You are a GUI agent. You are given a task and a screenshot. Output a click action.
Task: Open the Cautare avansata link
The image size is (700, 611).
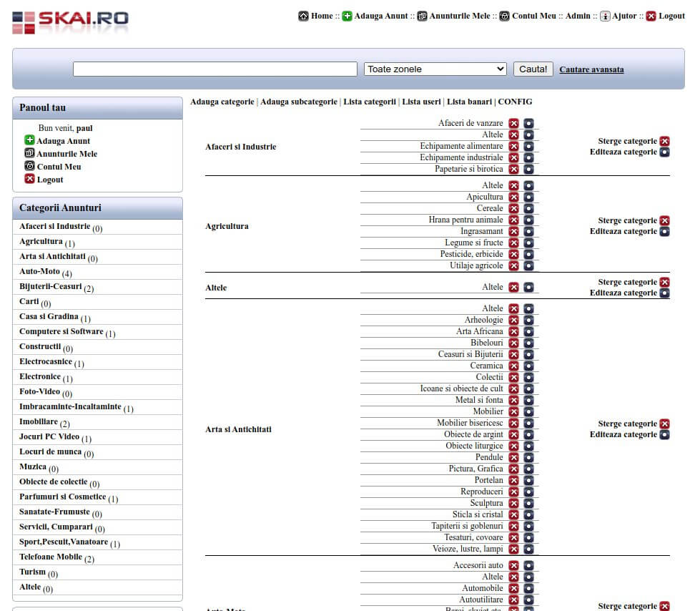[591, 69]
